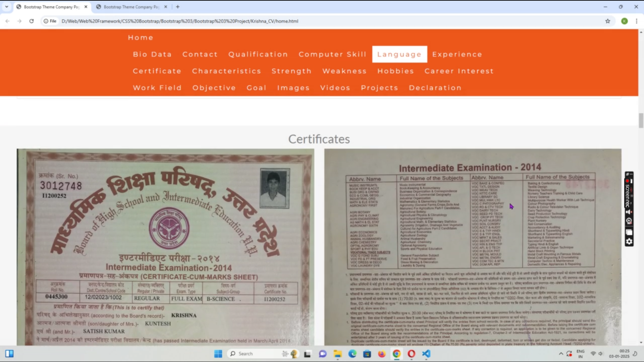
Task: Open Chrome three-dot menu
Action: [637, 21]
